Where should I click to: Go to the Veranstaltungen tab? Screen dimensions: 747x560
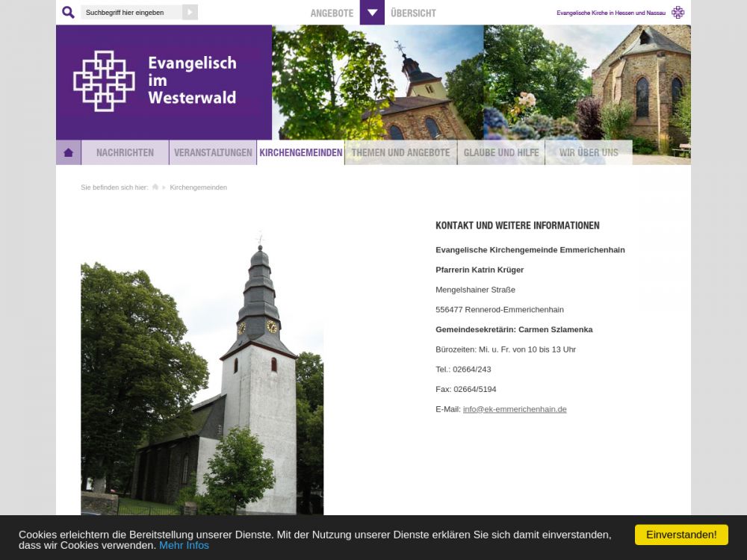point(213,152)
